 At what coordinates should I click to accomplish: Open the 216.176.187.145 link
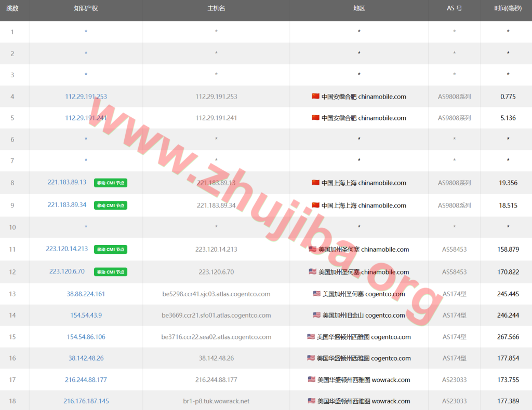(x=86, y=401)
